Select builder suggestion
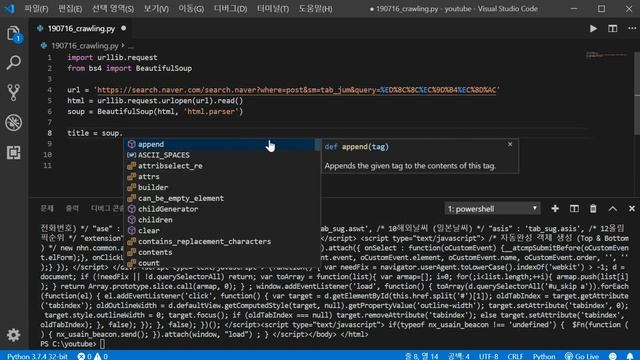640x360 pixels. (220, 187)
